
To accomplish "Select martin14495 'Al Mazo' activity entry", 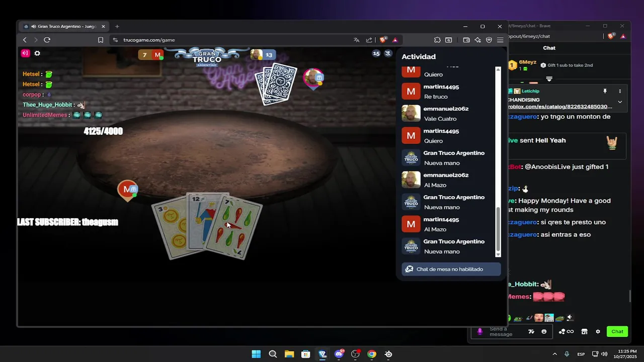I will 448,224.
